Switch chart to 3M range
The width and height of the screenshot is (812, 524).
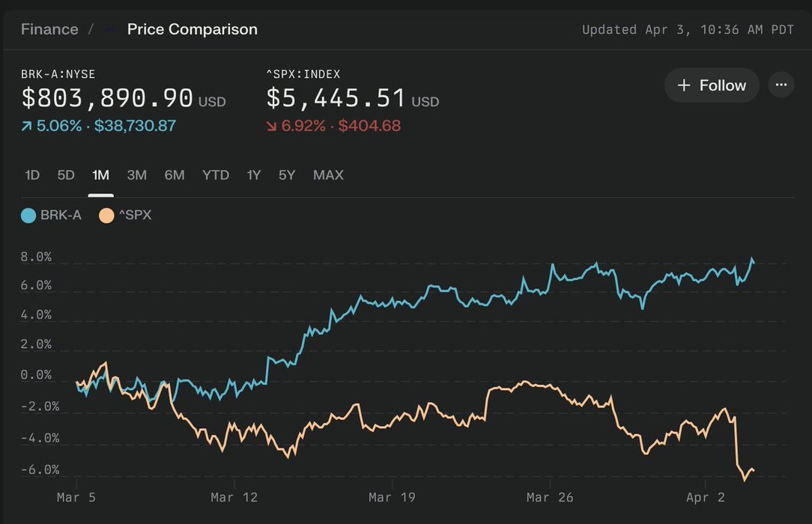pyautogui.click(x=136, y=175)
